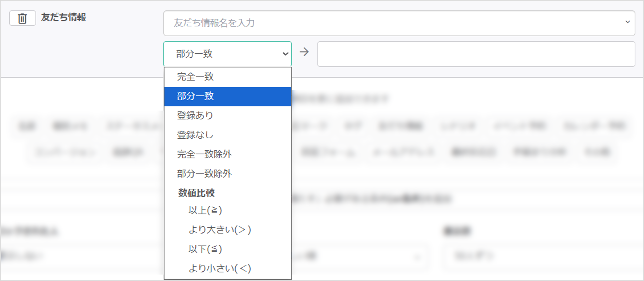The height and width of the screenshot is (281, 644).
Task: Click the chevron on 友だち情報名 field
Action: (627, 22)
